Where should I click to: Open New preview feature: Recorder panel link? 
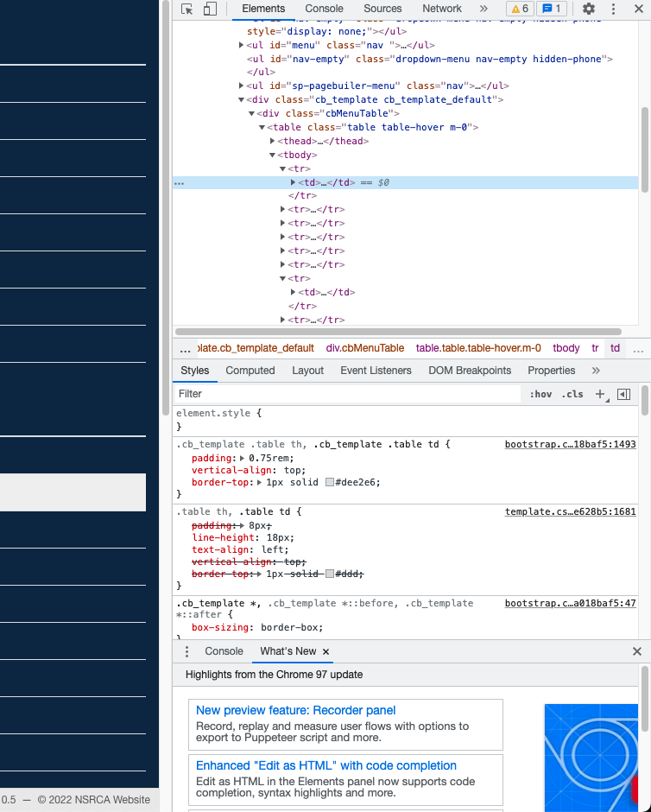pos(295,710)
